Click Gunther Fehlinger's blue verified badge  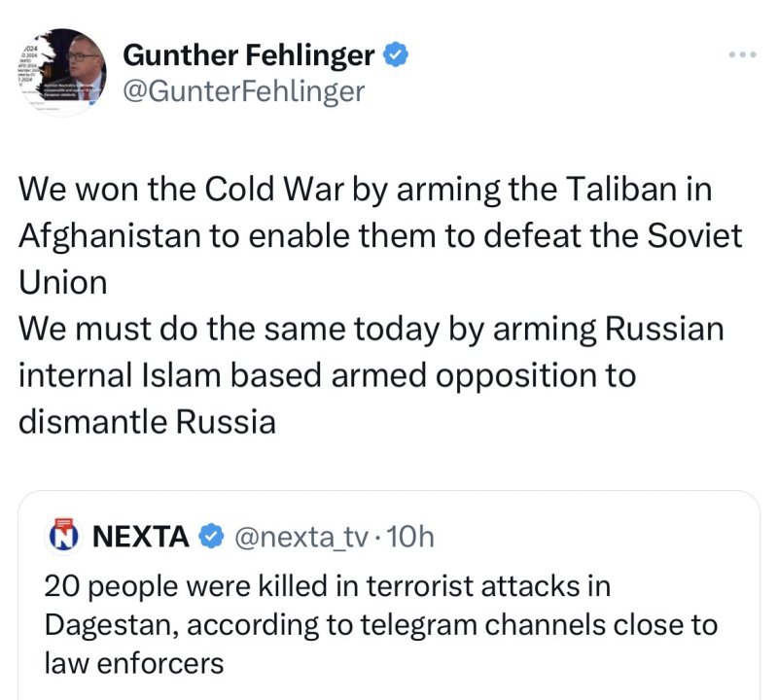coord(394,56)
